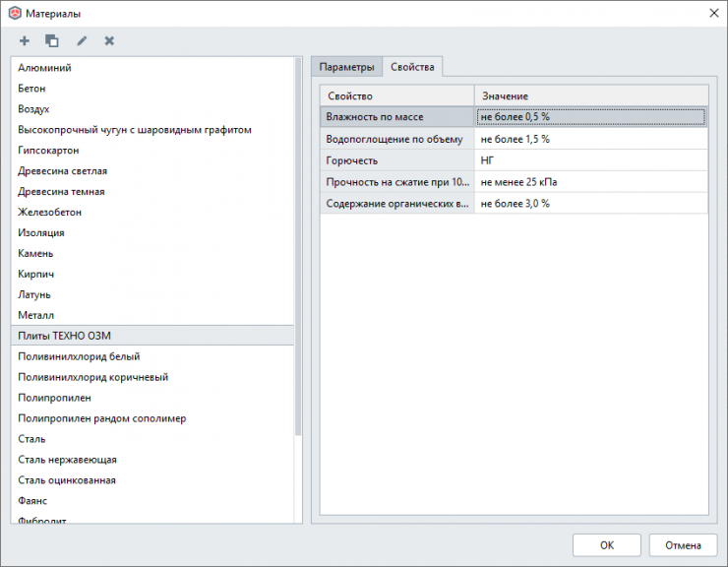Select the Железобетон material
Screen dimensions: 728x567
click(49, 212)
